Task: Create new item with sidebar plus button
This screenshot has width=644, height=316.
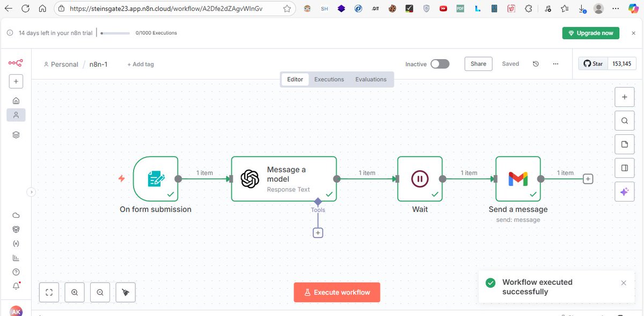Action: click(16, 82)
